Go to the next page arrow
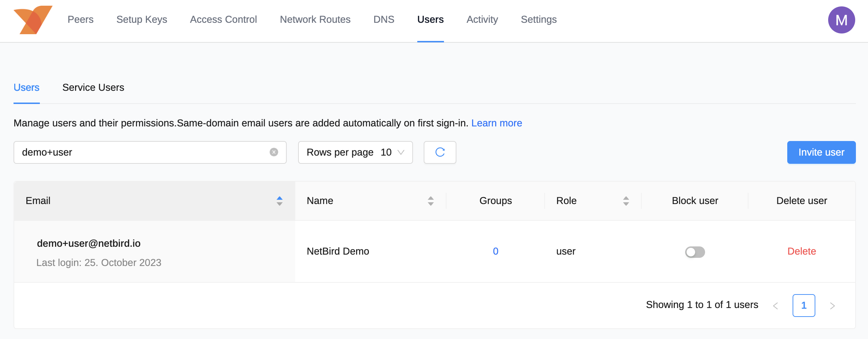 (x=832, y=306)
